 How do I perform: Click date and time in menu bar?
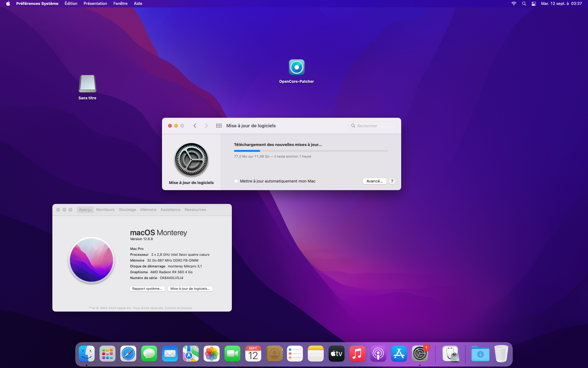[561, 4]
